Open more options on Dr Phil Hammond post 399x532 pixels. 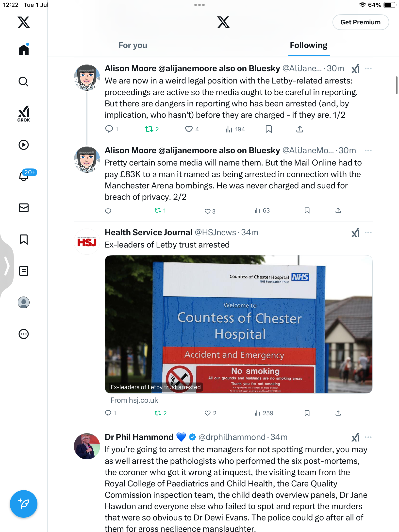(x=368, y=437)
